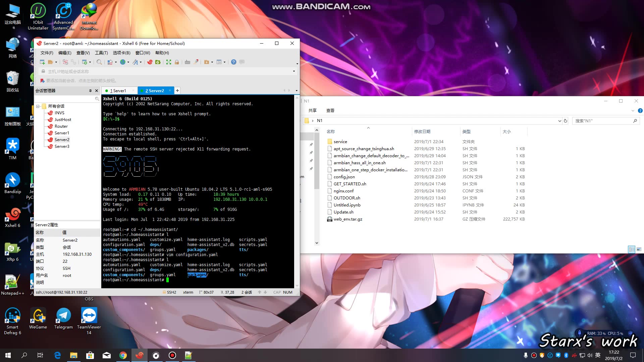The width and height of the screenshot is (644, 362).
Task: Open the address bar history dropdown
Action: (293, 71)
